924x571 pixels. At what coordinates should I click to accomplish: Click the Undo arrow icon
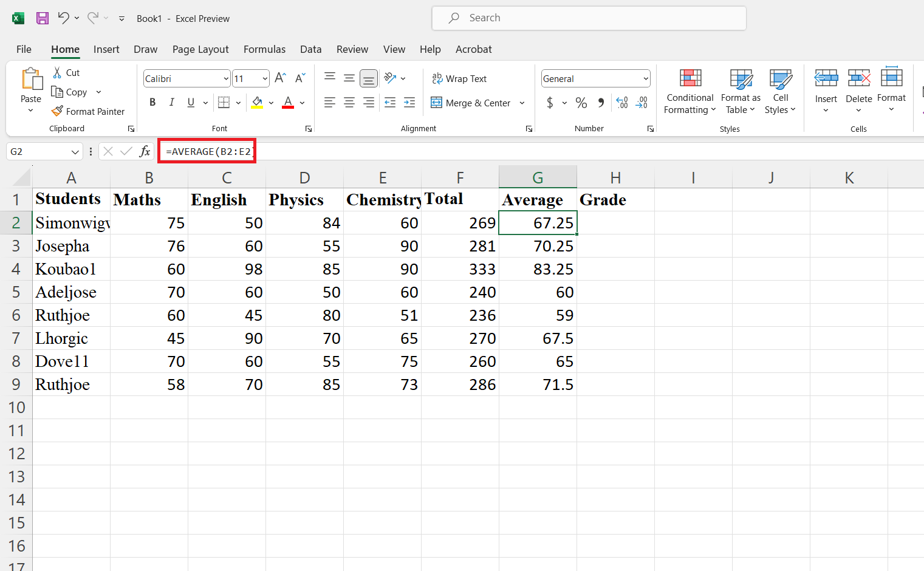(x=63, y=18)
